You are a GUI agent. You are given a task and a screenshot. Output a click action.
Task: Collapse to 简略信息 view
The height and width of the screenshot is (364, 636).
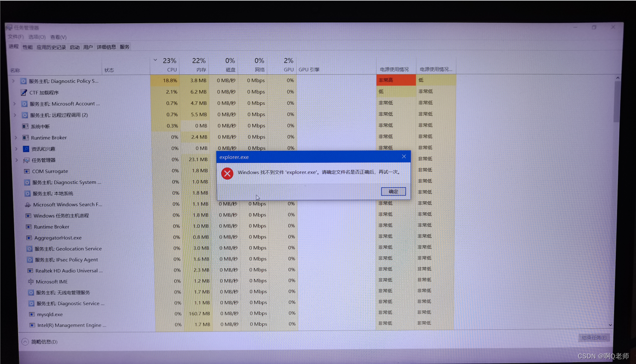point(40,342)
